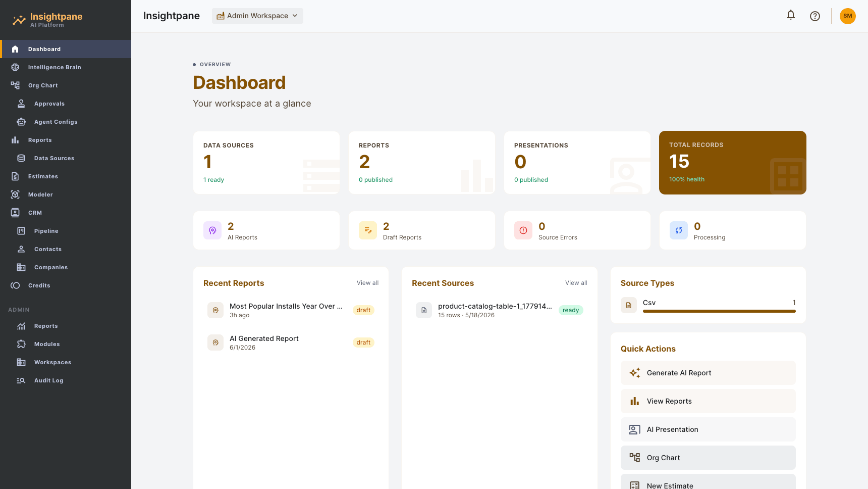Navigate to Pipeline under CRM
Image resolution: width=868 pixels, height=489 pixels.
(x=66, y=231)
